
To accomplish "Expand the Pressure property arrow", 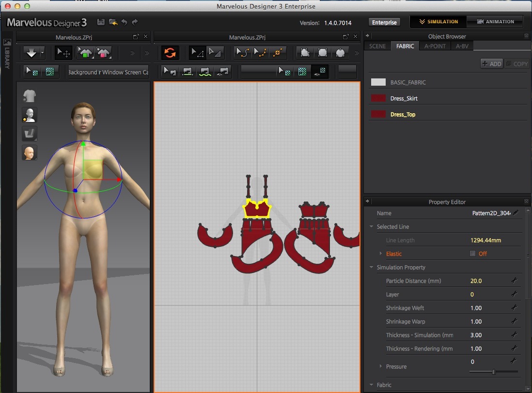I will [x=381, y=366].
